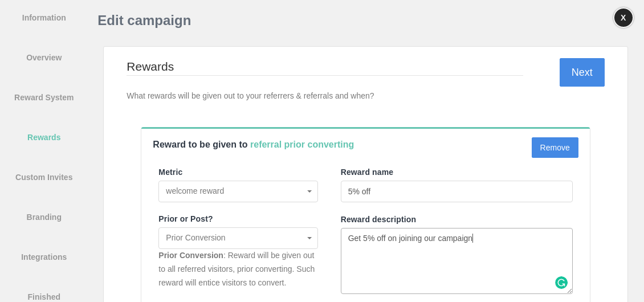Close the Edit campaign dialog with X

point(623,18)
